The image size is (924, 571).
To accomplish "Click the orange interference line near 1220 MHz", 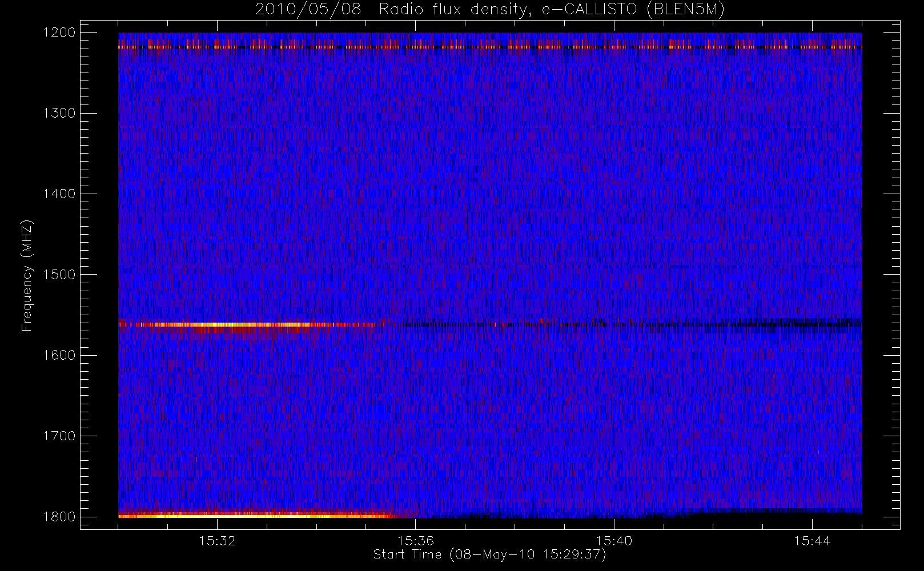I will click(490, 47).
